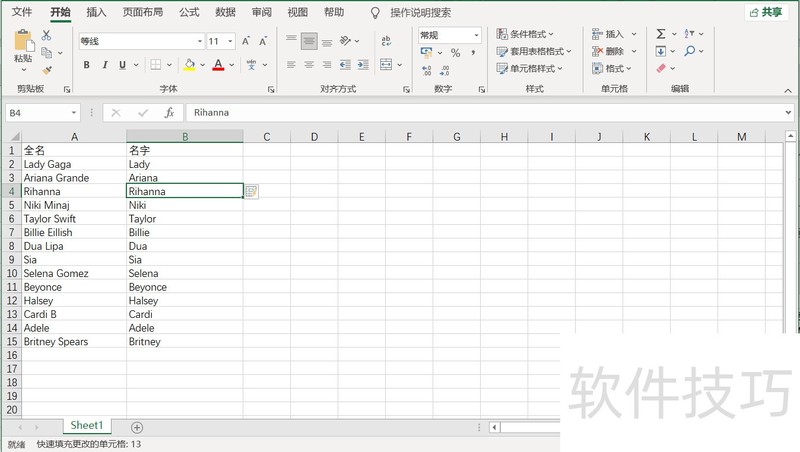Open the font size dropdown
Screen dimensions: 800x452
coord(230,41)
